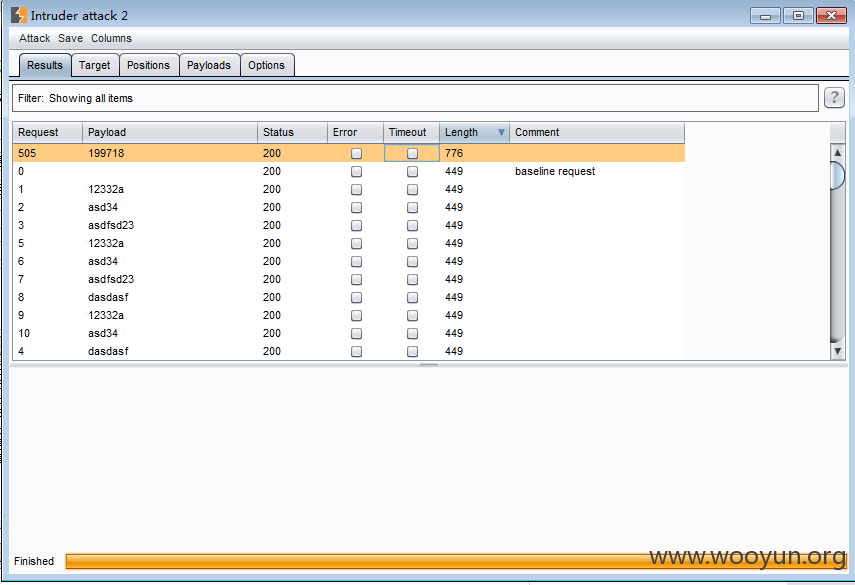Minimize the Intruder attack window
This screenshot has width=855, height=585.
coord(765,16)
